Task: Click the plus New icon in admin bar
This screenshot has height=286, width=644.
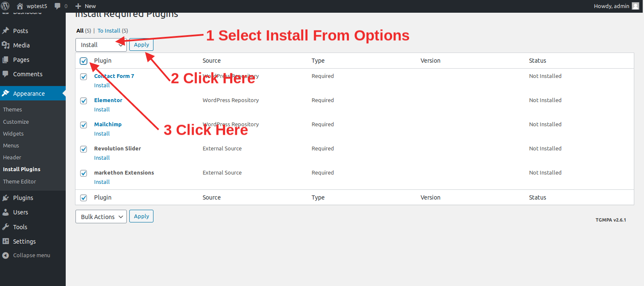Action: 78,6
